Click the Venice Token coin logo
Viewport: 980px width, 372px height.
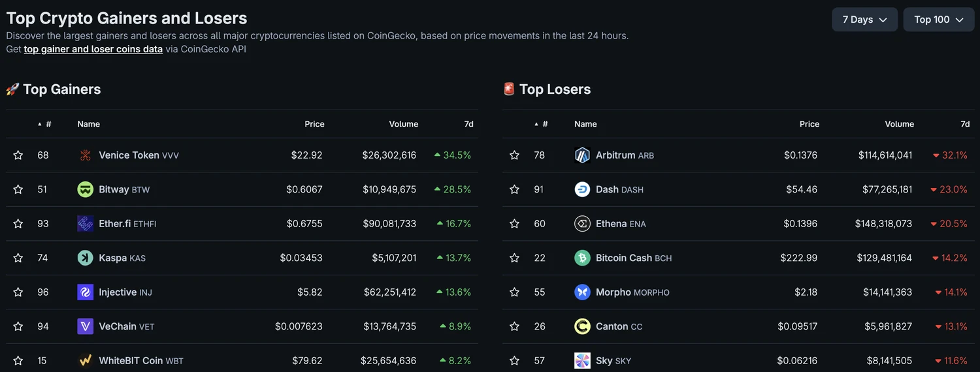86,155
